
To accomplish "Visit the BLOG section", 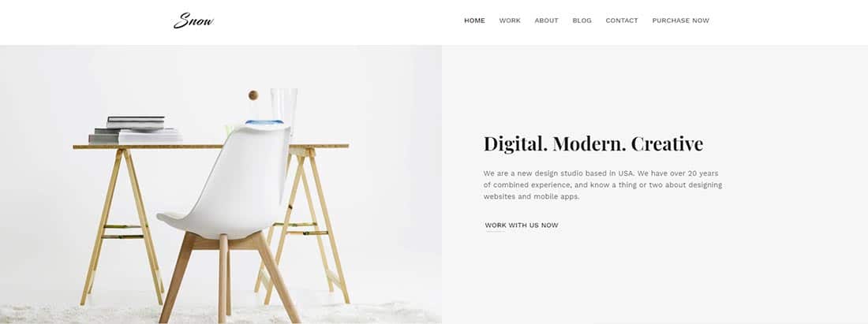I will coord(582,20).
